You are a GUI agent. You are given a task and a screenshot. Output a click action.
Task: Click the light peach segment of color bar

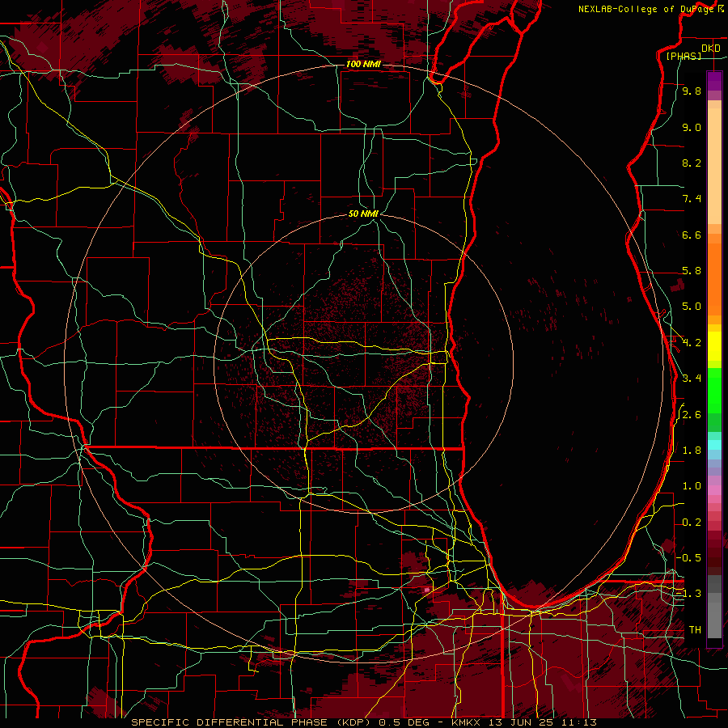tap(714, 166)
